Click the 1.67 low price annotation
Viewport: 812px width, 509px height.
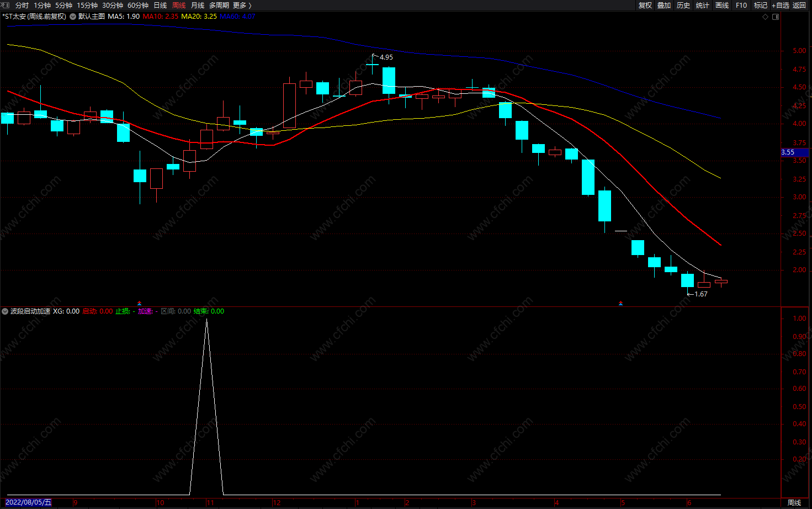[x=701, y=294]
